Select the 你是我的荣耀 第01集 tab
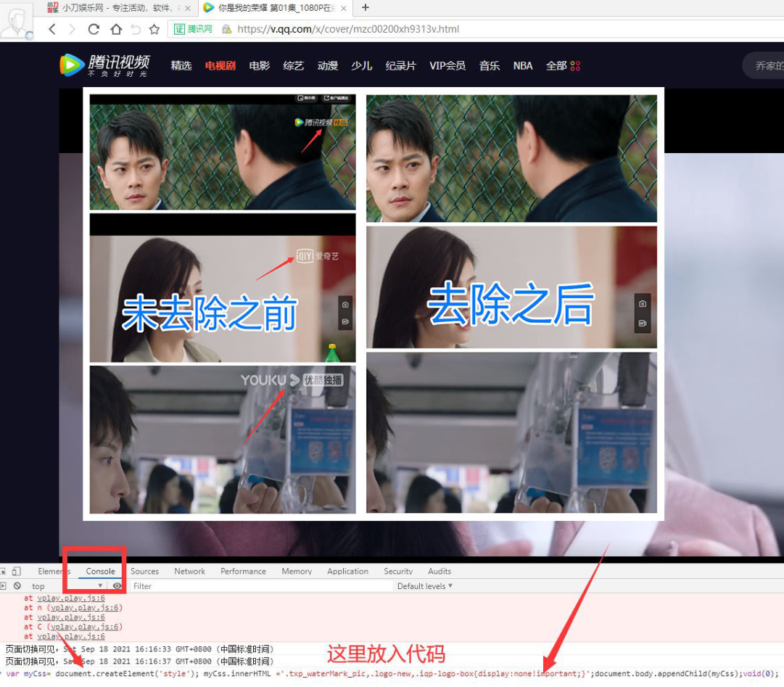This screenshot has width=784, height=687. click(x=274, y=8)
